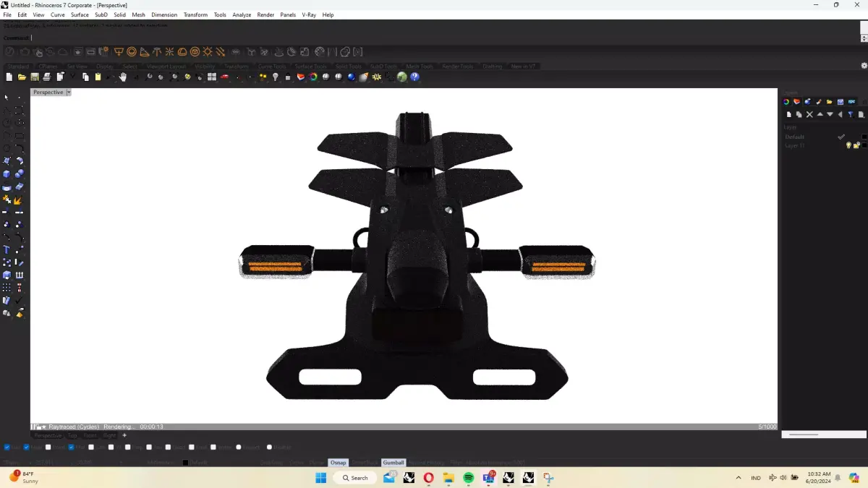
Task: Toggle visibility of Layer 11 lightbulb
Action: click(848, 145)
